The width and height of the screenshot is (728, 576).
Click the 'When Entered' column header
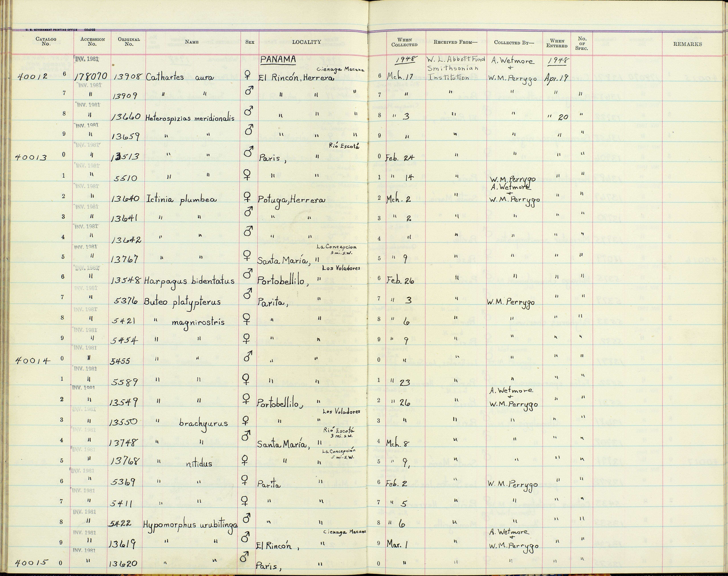click(557, 43)
